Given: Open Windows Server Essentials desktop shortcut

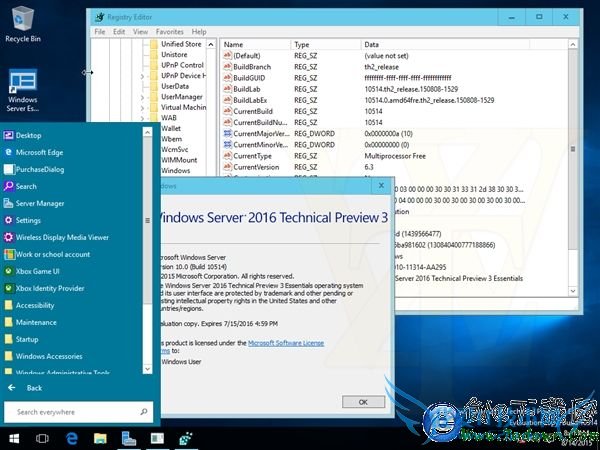Looking at the screenshot, I should pyautogui.click(x=23, y=90).
